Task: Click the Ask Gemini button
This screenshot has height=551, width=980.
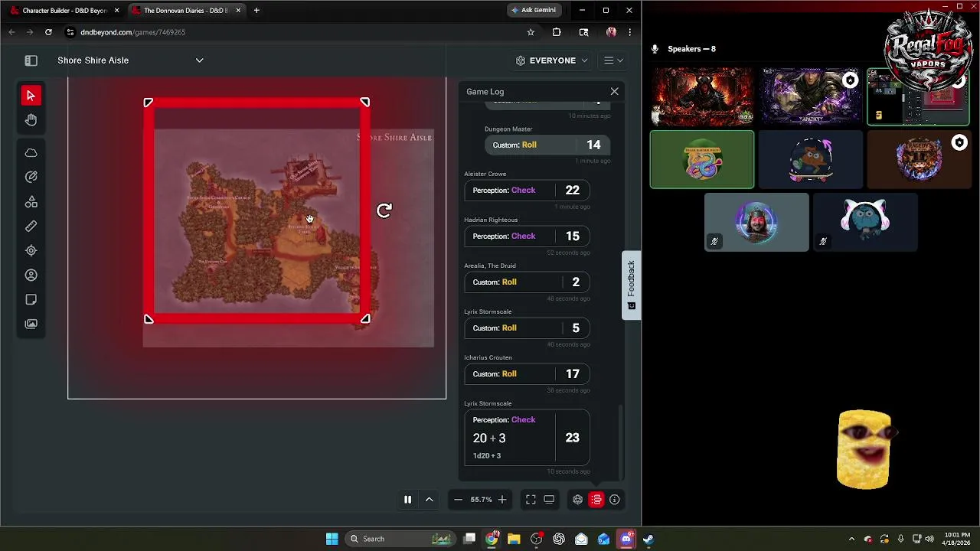Action: 534,10
